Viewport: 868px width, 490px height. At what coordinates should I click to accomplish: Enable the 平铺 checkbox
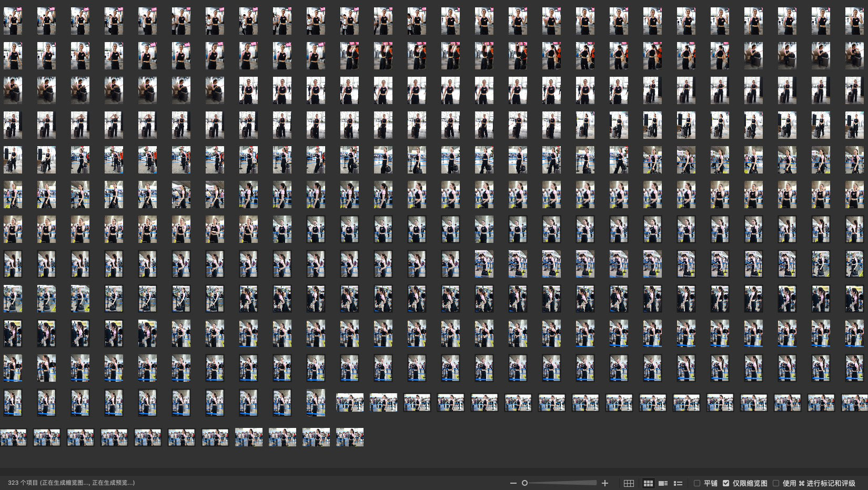[697, 483]
